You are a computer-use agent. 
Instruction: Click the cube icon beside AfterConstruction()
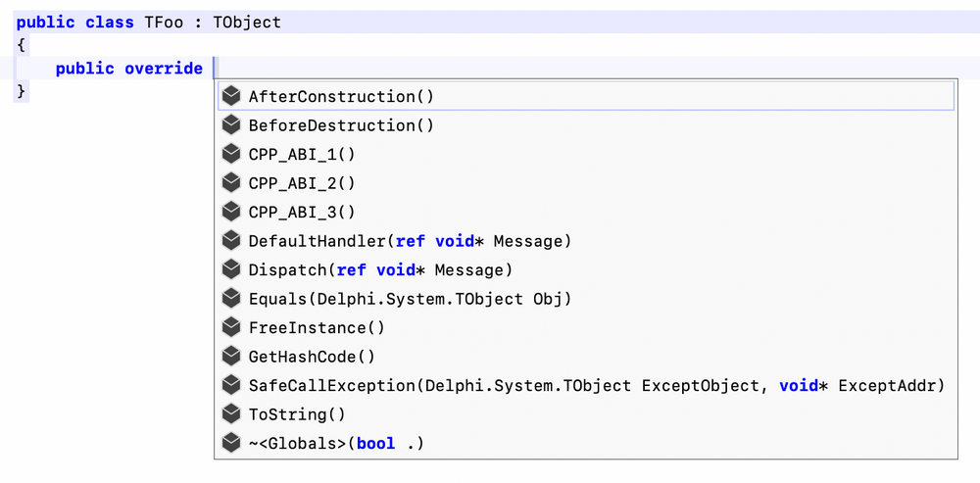pos(231,96)
